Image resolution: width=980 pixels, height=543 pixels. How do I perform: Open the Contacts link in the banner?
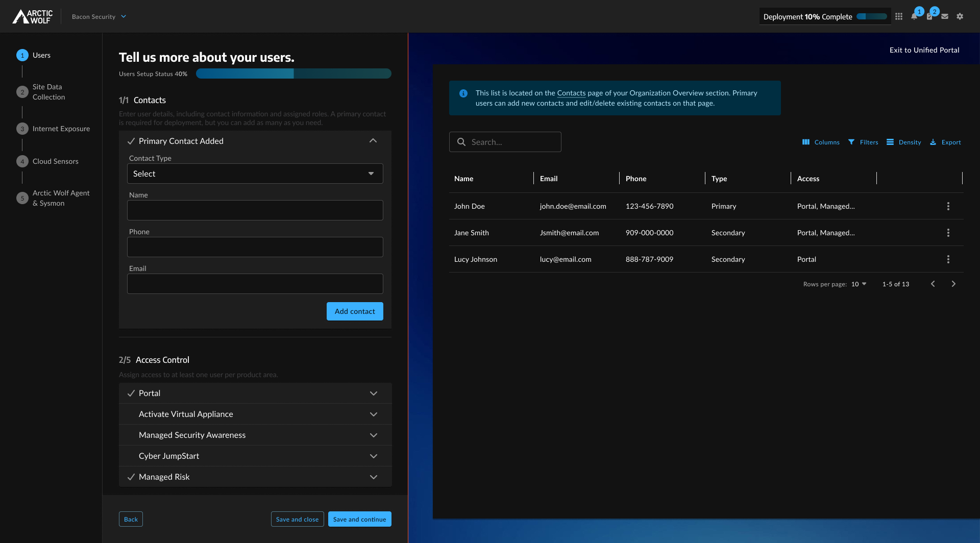click(571, 93)
